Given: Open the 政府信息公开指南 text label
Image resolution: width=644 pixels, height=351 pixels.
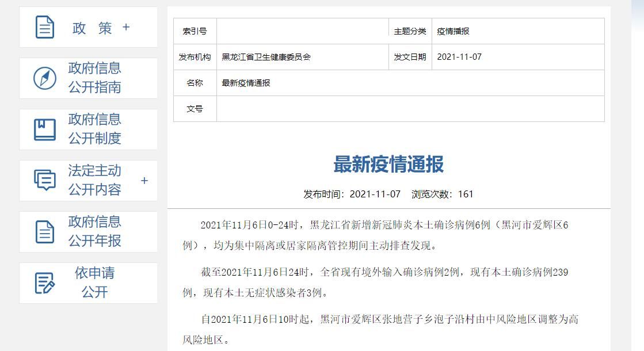Looking at the screenshot, I should click(x=95, y=78).
